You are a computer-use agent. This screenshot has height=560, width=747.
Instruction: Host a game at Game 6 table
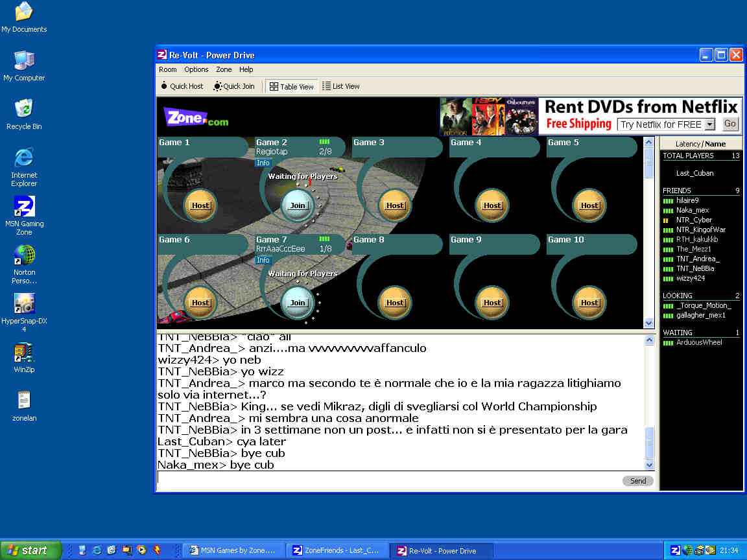200,303
